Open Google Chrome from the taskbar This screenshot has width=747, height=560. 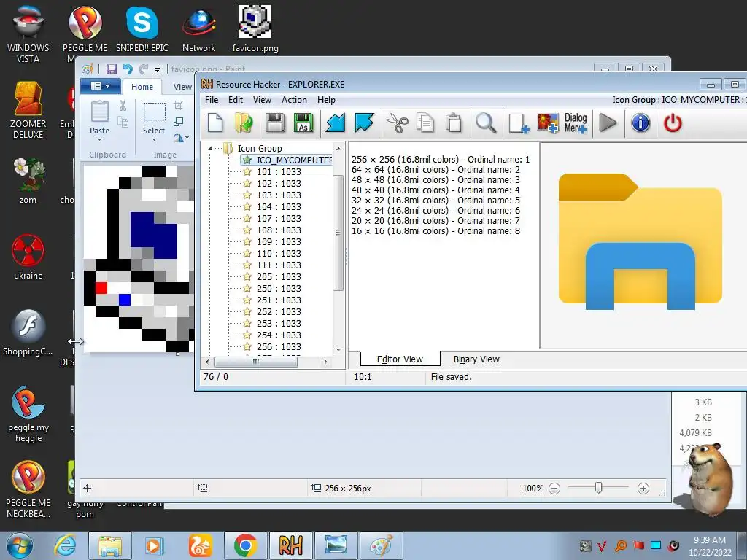coord(246,545)
